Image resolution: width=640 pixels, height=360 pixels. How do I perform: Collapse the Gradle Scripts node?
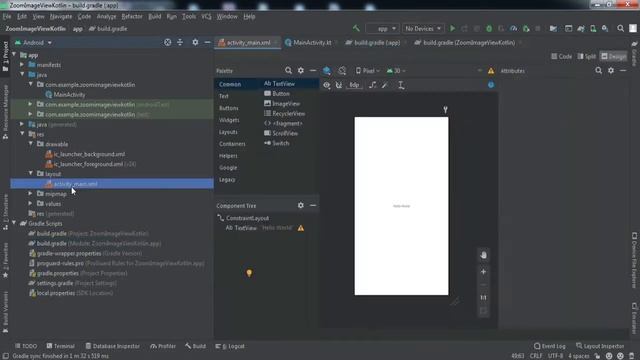coord(15,223)
